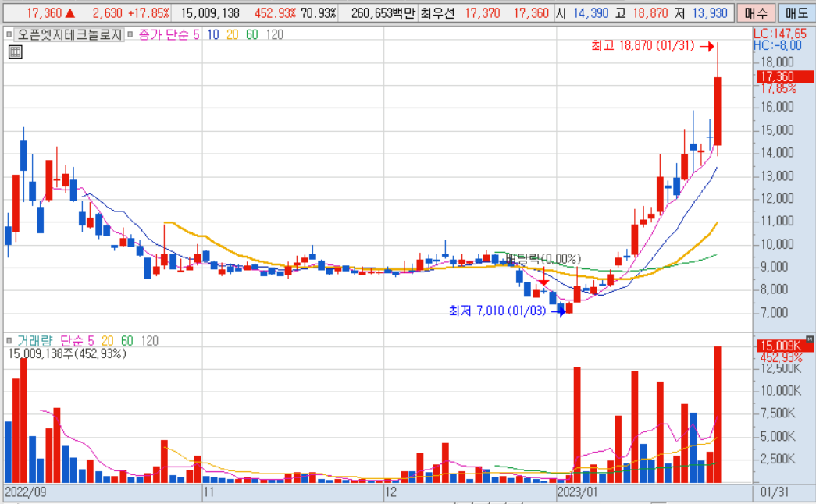Click the LC:147.65 indicator

[x=780, y=34]
